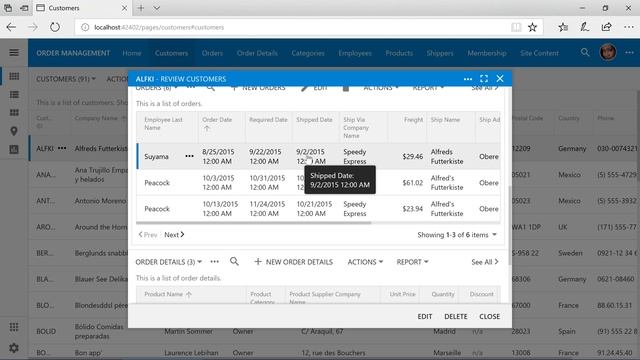
Task: Add this page to favorites star
Action: tap(532, 27)
